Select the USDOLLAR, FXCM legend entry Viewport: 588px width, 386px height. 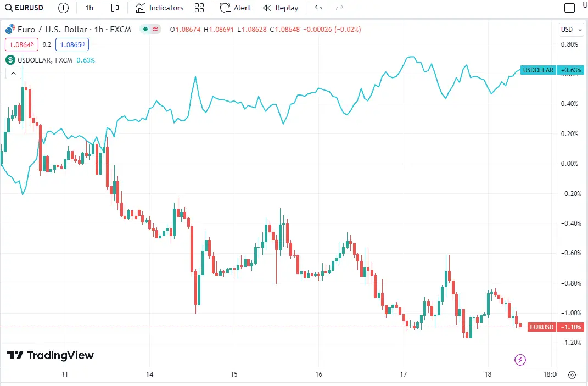click(x=45, y=60)
